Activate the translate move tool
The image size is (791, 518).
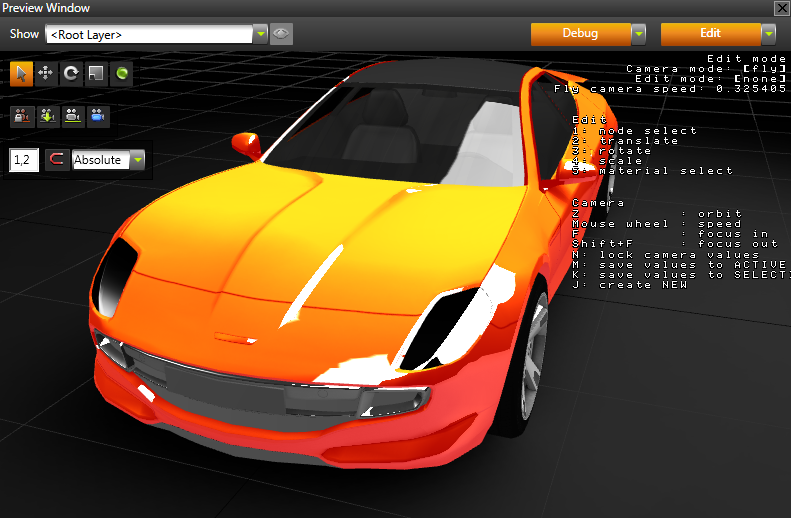[46, 73]
